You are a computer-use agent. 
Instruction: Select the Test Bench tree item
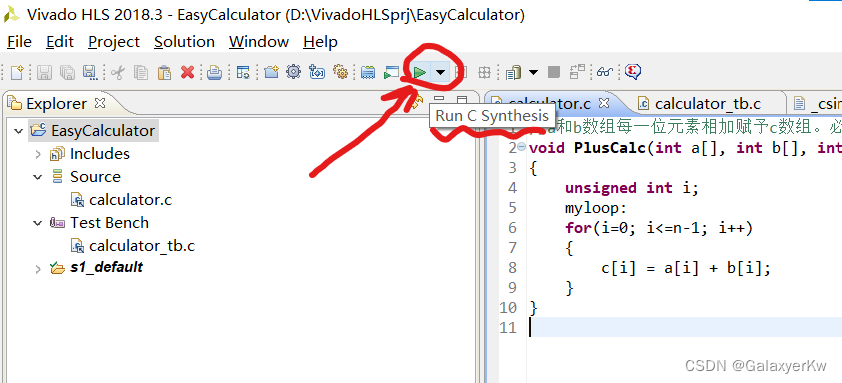[110, 222]
